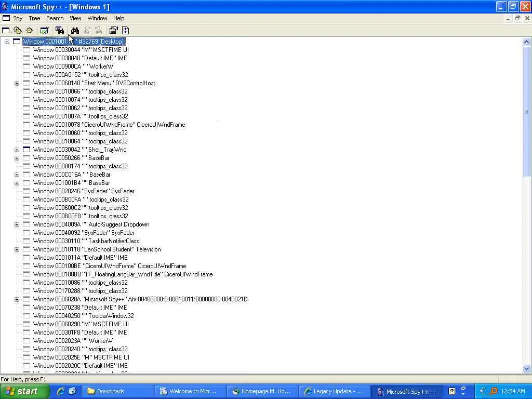Select Window 0001011A "Default IME" row
Image resolution: width=532 pixels, height=399 pixels.
coord(81,258)
